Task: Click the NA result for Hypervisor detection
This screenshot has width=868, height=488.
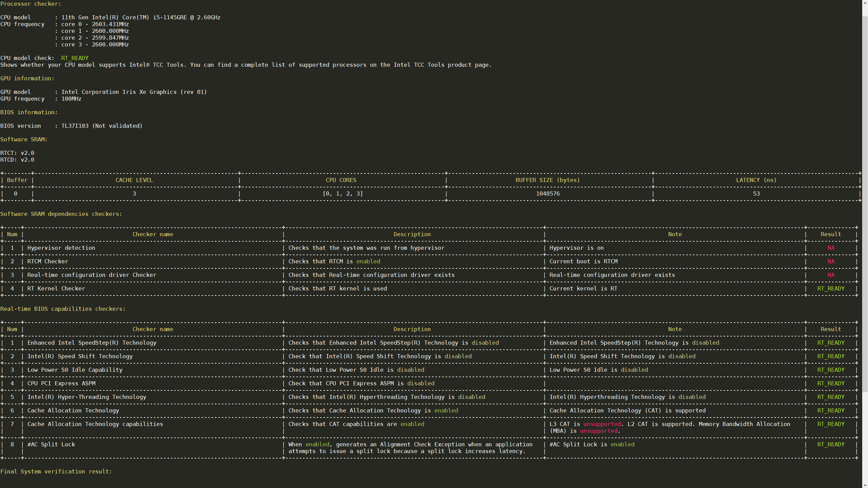Action: tap(831, 248)
